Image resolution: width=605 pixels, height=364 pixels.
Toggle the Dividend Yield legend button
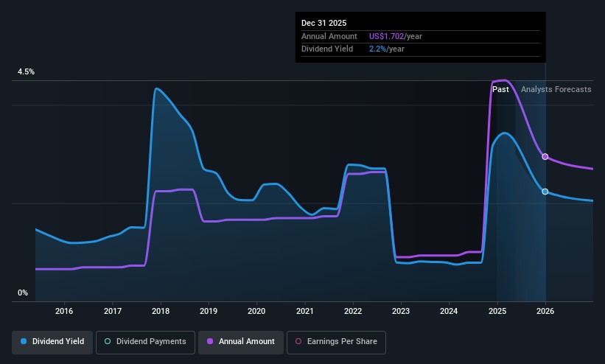(x=52, y=342)
